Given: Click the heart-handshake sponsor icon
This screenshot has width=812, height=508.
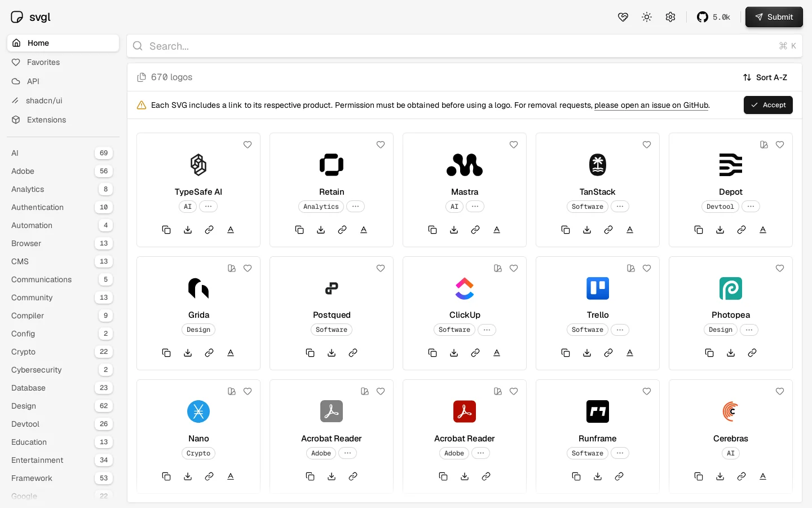Looking at the screenshot, I should pyautogui.click(x=623, y=17).
